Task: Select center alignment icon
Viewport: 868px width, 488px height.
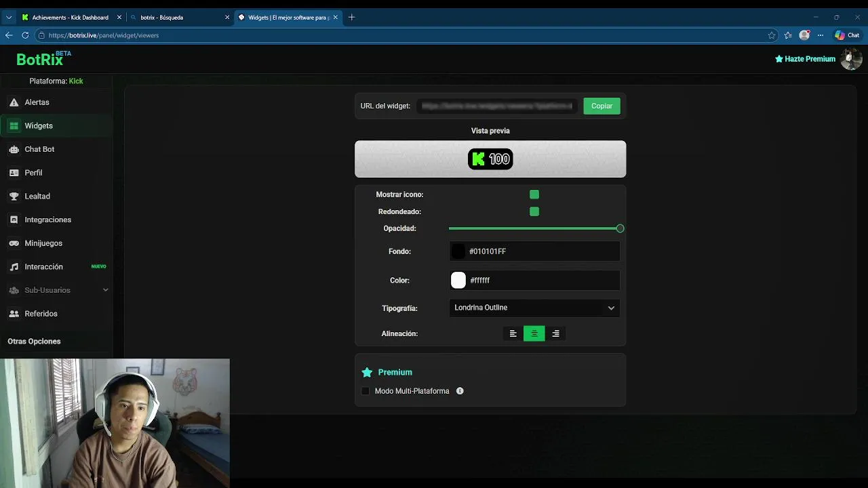Action: (x=534, y=333)
